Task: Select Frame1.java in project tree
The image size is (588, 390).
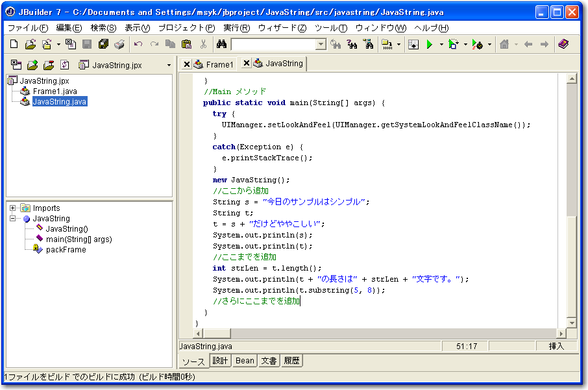Action: pyautogui.click(x=55, y=91)
